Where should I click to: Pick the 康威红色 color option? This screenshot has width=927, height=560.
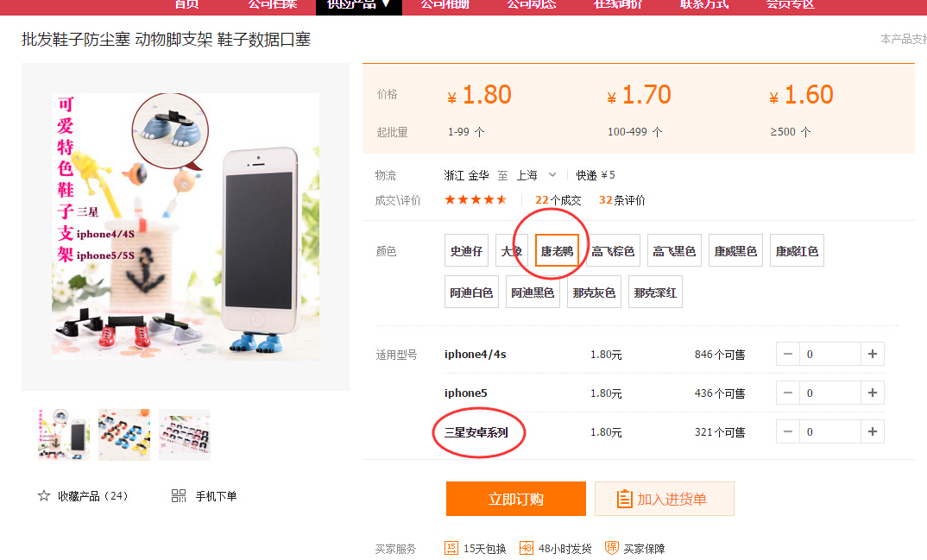click(x=797, y=251)
